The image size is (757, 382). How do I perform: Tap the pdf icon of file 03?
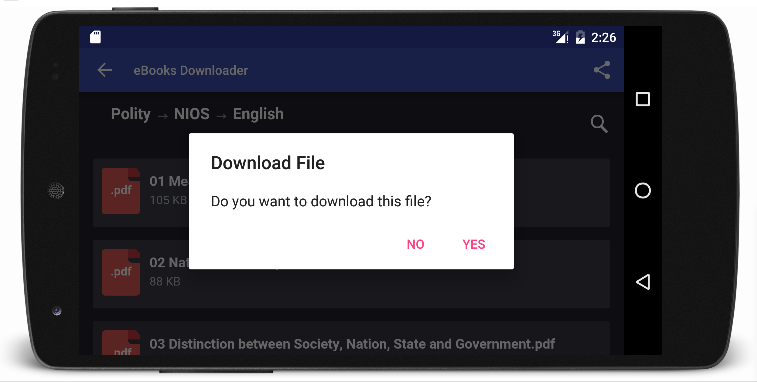tap(121, 342)
